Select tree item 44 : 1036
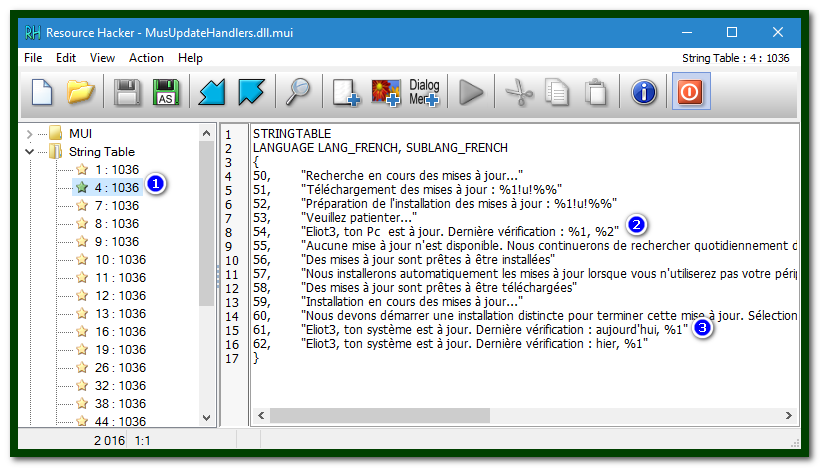 (x=120, y=421)
